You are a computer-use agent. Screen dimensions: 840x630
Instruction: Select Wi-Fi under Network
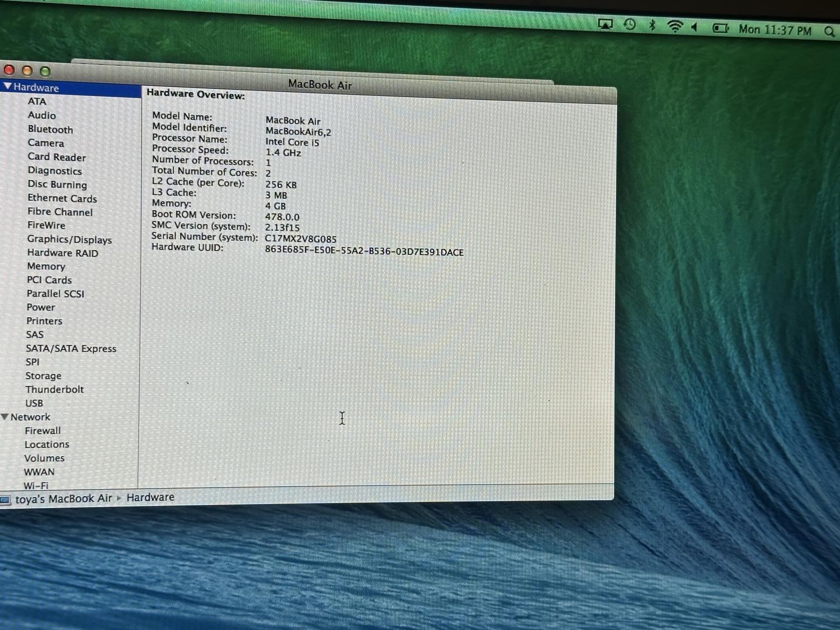pyautogui.click(x=36, y=485)
